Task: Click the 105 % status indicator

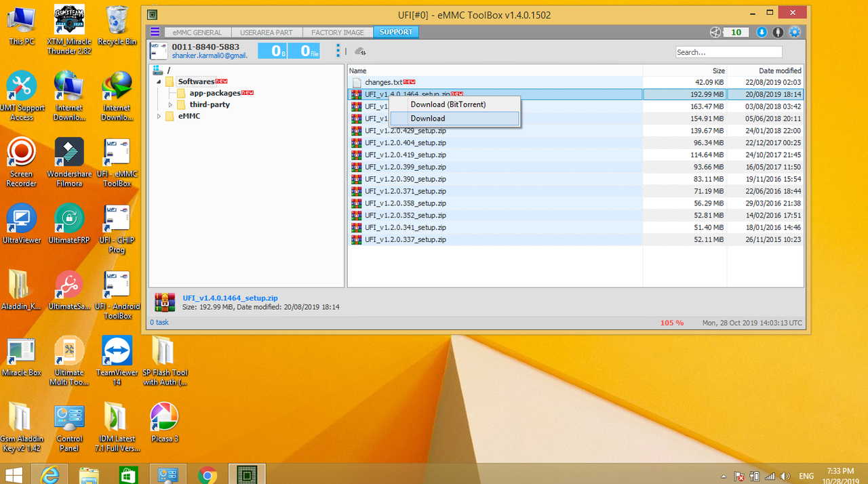Action: tap(672, 323)
